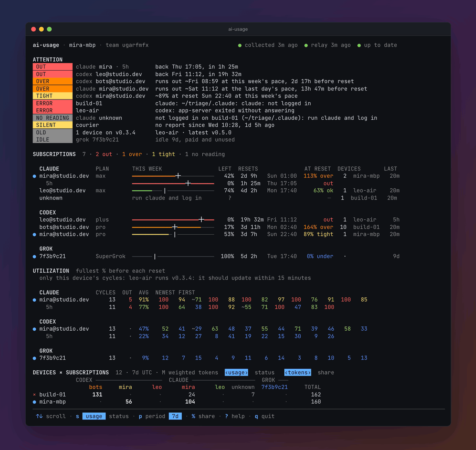Click 'run claude and log in' under unknown
The image size is (476, 450).
pos(167,198)
